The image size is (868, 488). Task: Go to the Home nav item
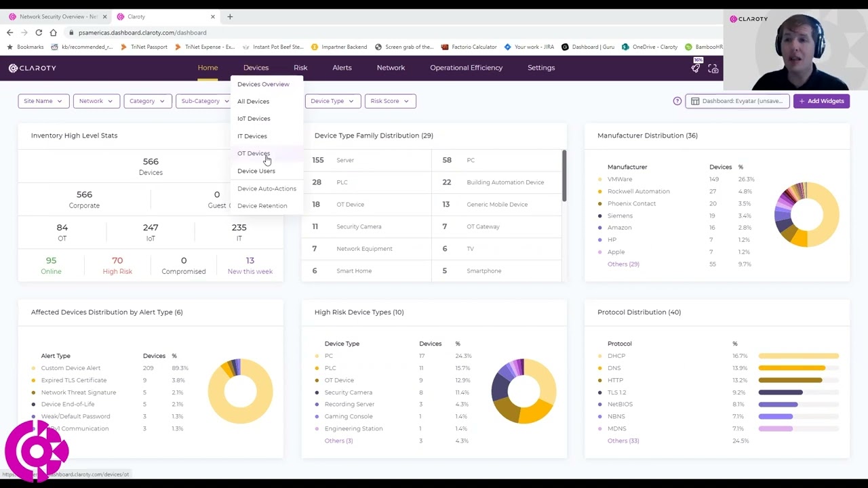click(x=208, y=68)
